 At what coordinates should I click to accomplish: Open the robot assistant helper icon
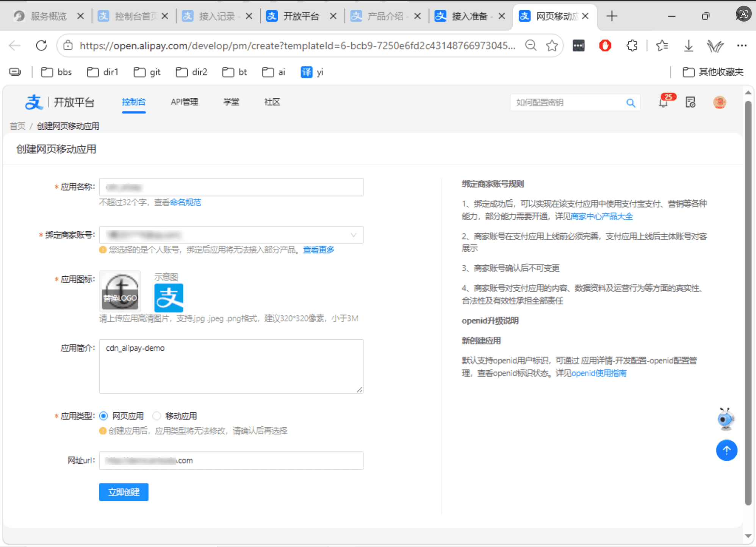pyautogui.click(x=726, y=418)
